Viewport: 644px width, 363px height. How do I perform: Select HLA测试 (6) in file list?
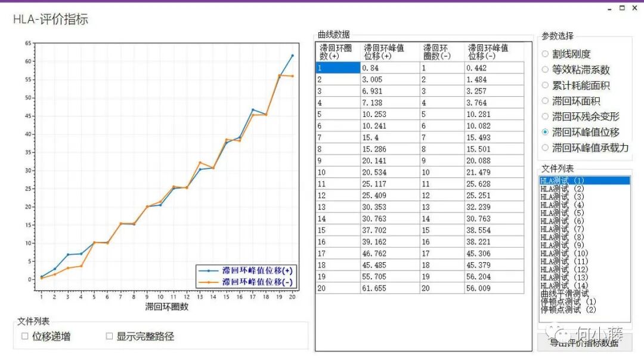[x=584, y=221]
